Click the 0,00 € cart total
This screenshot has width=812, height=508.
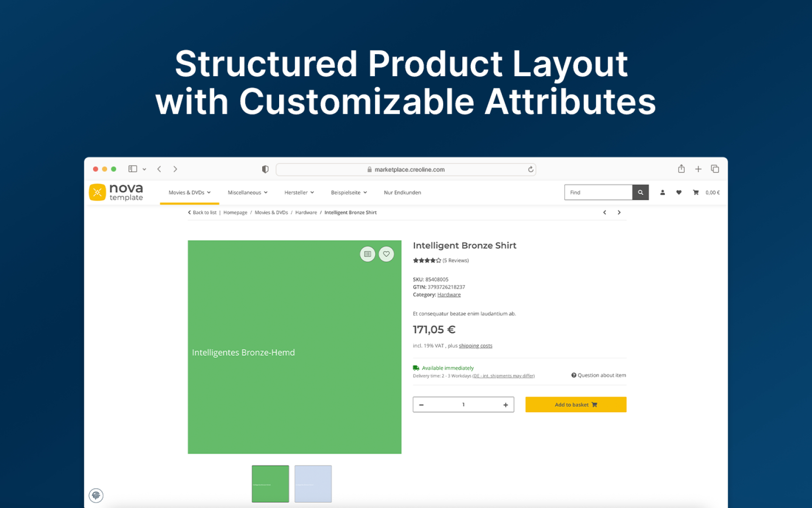pos(712,192)
